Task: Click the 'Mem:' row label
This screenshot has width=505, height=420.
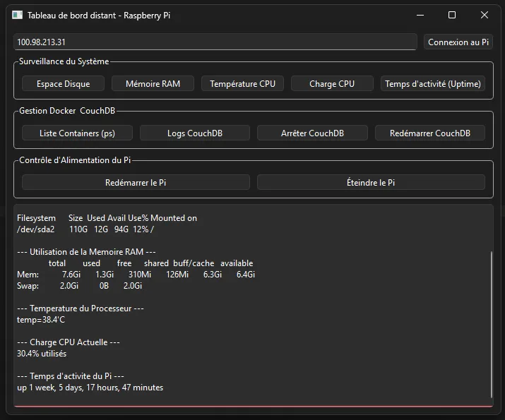Action: [x=28, y=275]
